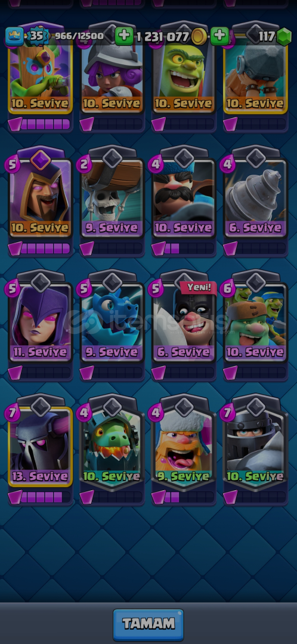Tap the progress bar under P.E.K.K.A

(x=41, y=497)
